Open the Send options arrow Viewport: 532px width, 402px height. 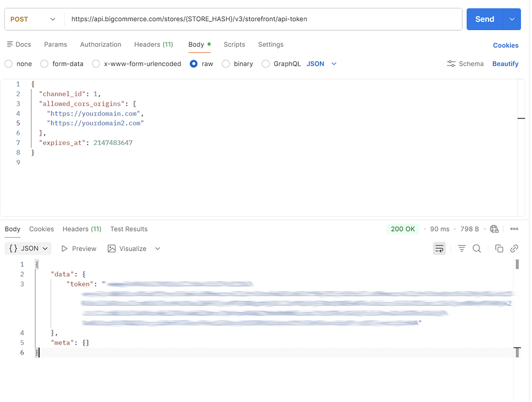pos(512,19)
